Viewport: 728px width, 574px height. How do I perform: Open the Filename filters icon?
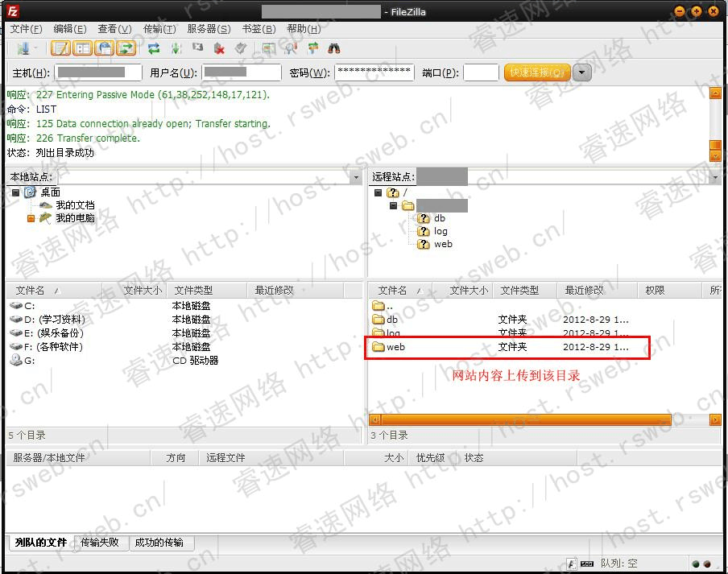pyautogui.click(x=269, y=48)
